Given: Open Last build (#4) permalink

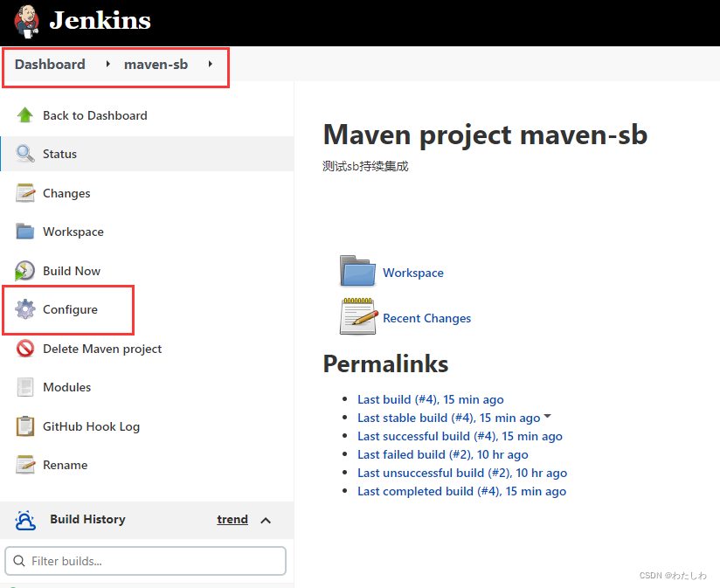Looking at the screenshot, I should (430, 399).
